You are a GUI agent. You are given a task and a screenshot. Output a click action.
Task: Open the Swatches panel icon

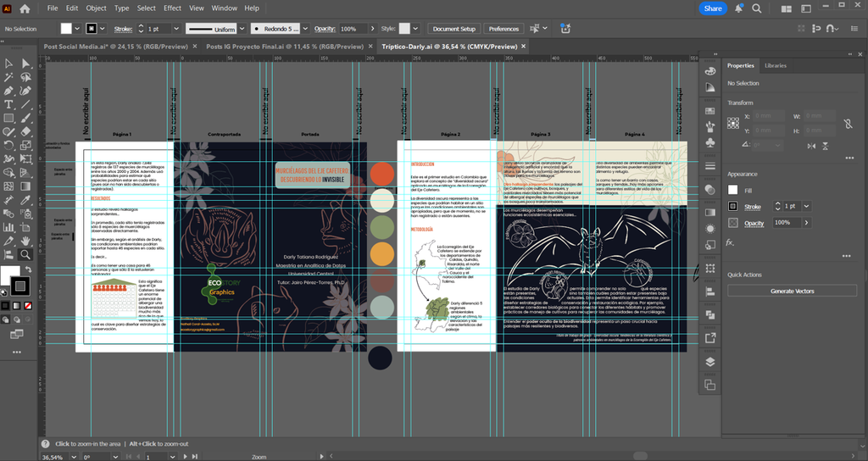click(x=710, y=111)
